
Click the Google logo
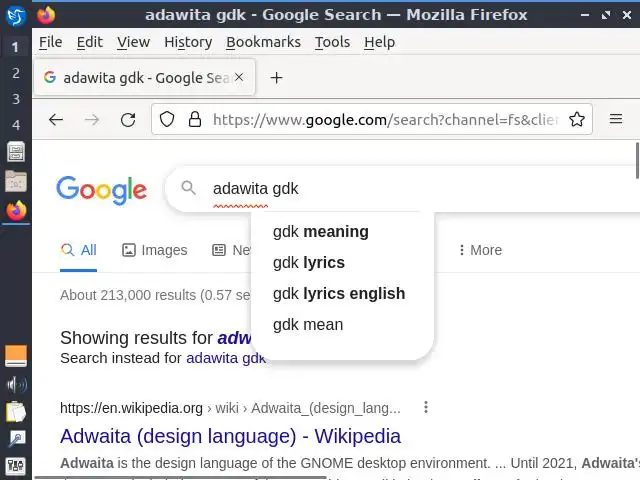coord(101,189)
